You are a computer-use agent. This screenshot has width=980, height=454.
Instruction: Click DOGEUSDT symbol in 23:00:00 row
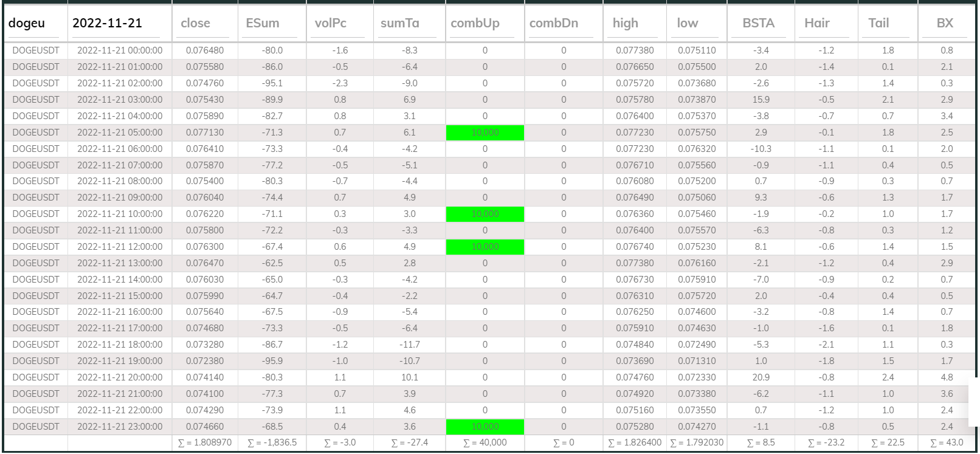pos(36,427)
